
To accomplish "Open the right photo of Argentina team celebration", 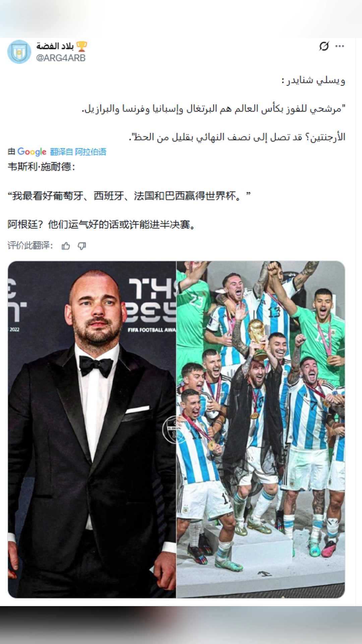I will point(261,429).
